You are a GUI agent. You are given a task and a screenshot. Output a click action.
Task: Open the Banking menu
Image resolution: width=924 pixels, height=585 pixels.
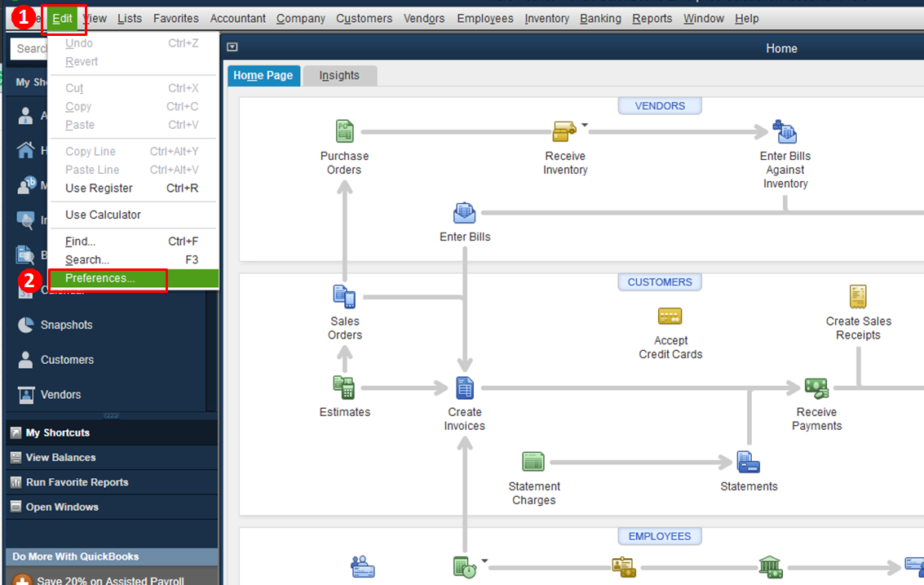pos(600,18)
